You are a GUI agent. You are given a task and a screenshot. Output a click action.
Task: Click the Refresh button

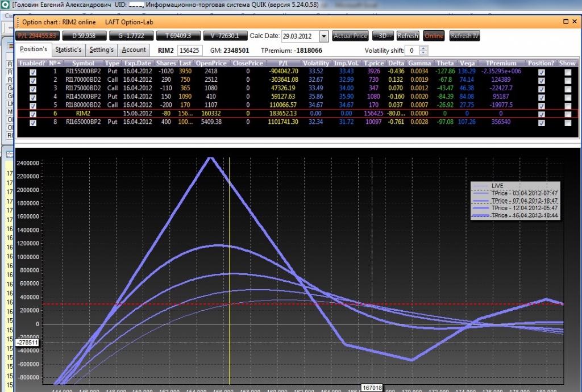tap(408, 36)
